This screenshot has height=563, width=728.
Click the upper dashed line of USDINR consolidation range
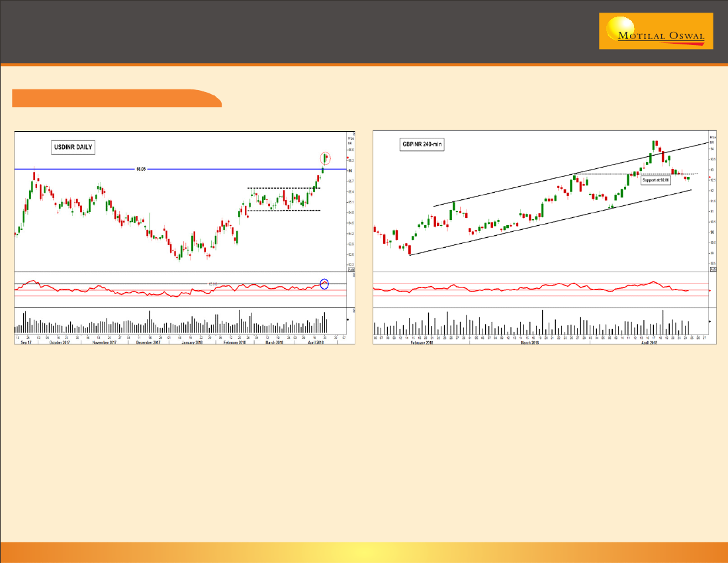tap(283, 188)
